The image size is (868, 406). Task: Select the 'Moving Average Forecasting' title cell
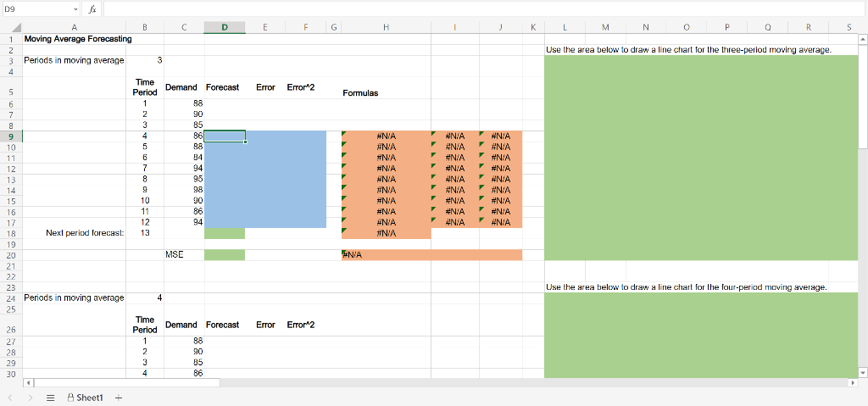click(75, 39)
